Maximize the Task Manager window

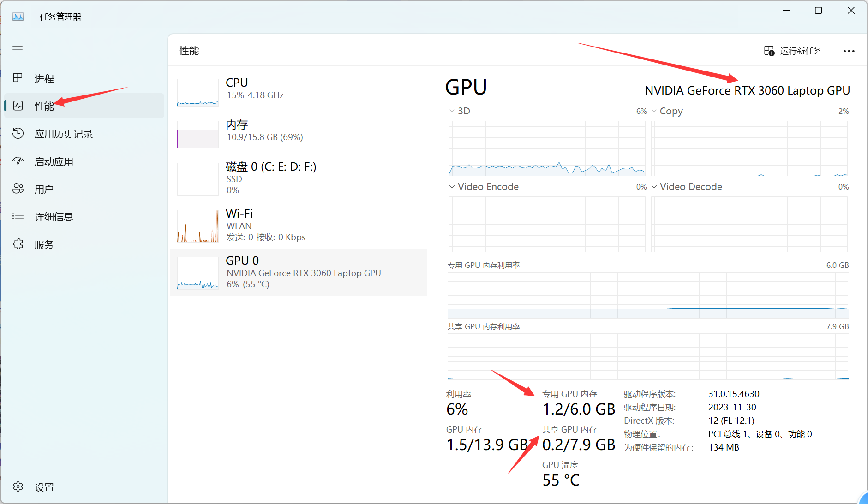click(x=818, y=11)
